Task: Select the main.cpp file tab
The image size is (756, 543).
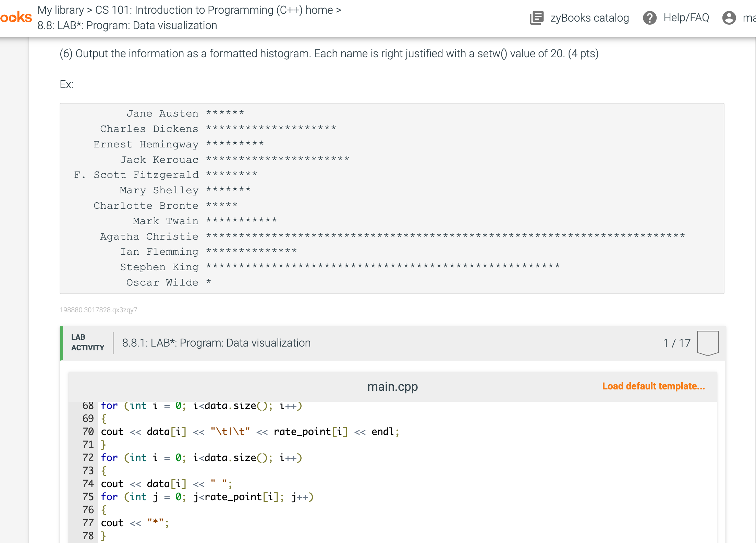Action: 392,386
